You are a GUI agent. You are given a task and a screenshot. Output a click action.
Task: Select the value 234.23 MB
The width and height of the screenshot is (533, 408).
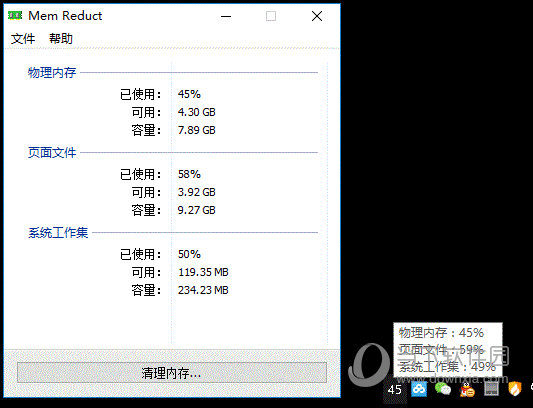tap(203, 290)
